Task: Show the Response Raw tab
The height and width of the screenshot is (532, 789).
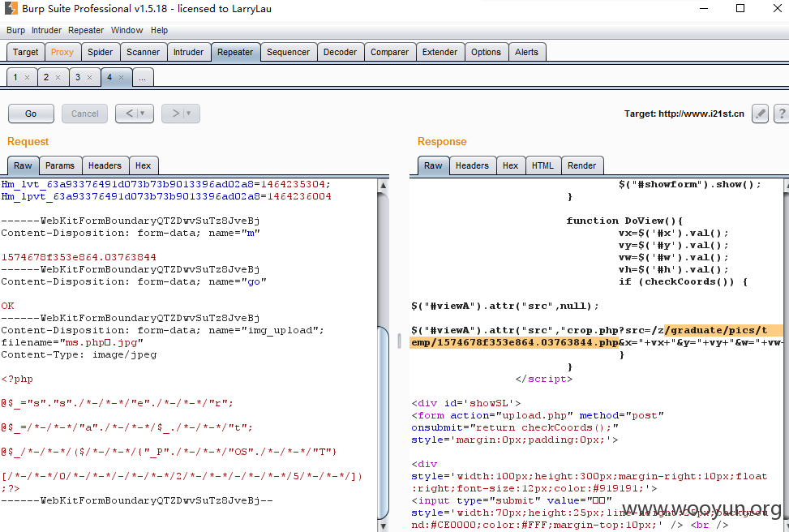Action: coord(433,165)
